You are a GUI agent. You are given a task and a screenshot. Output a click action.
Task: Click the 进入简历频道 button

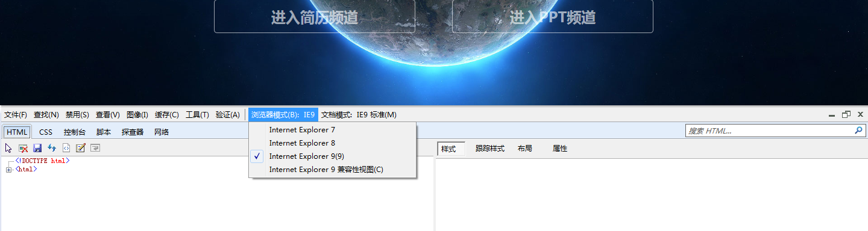tap(315, 16)
